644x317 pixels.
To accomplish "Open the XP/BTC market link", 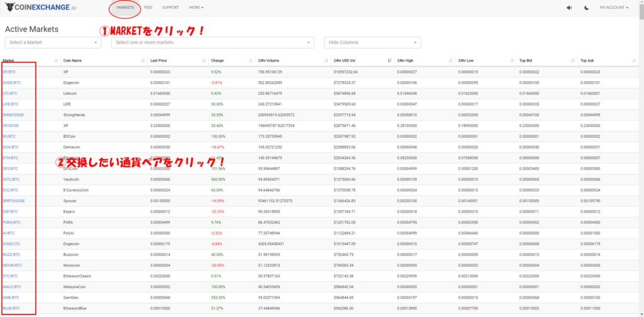I will pyautogui.click(x=9, y=72).
